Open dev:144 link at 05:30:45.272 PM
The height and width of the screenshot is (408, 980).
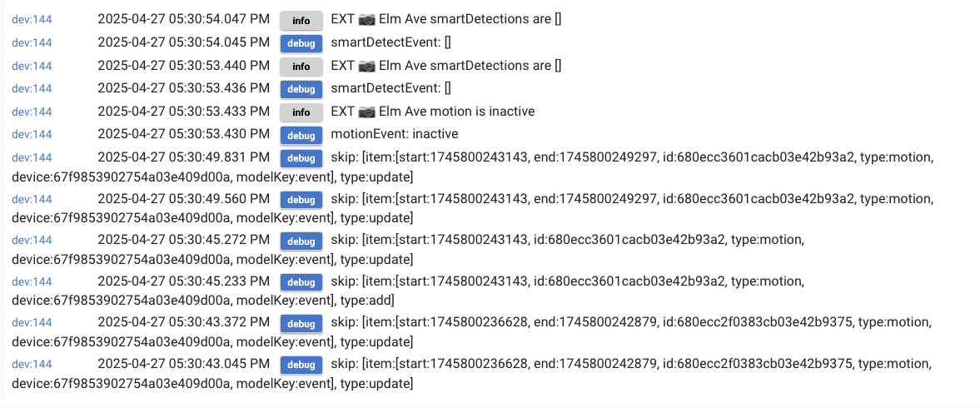(x=32, y=240)
